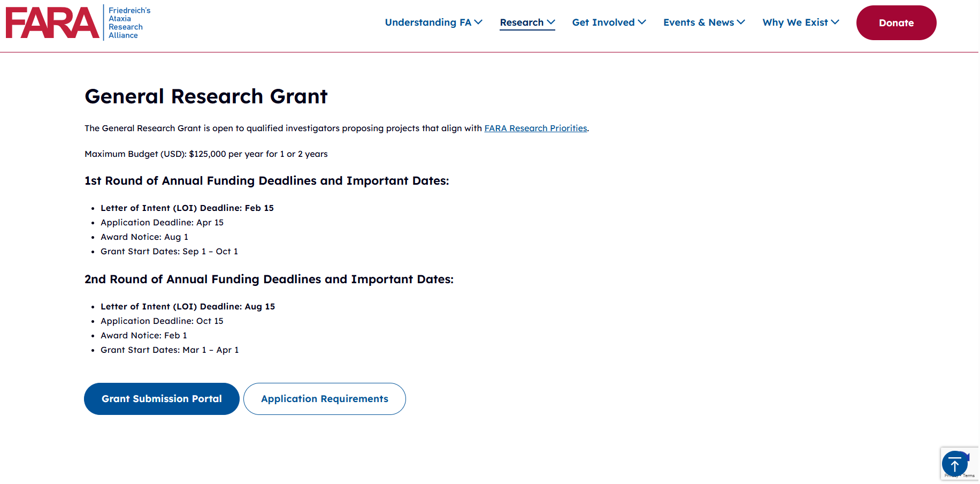Expand the chevron beside Research
Viewport: 980px width, 484px height.
tap(550, 22)
